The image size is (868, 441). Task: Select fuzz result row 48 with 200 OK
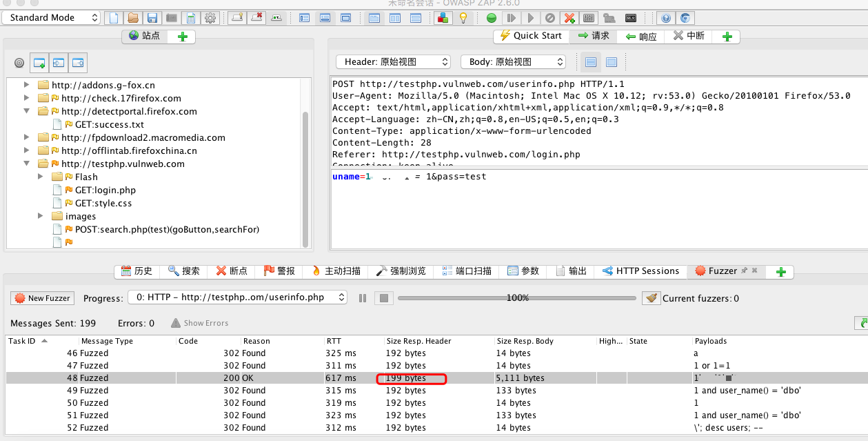click(x=436, y=378)
